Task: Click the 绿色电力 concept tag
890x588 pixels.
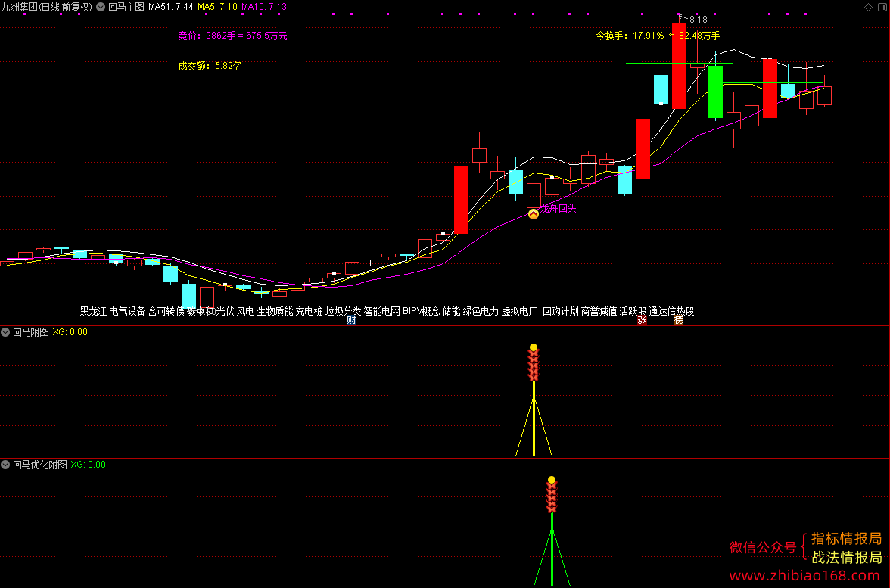Action: coord(481,311)
